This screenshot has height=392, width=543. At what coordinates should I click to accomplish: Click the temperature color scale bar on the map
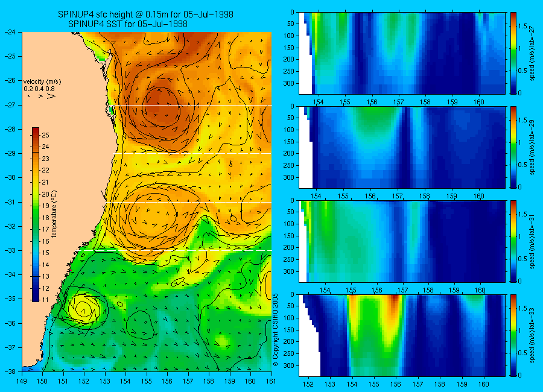(36, 214)
